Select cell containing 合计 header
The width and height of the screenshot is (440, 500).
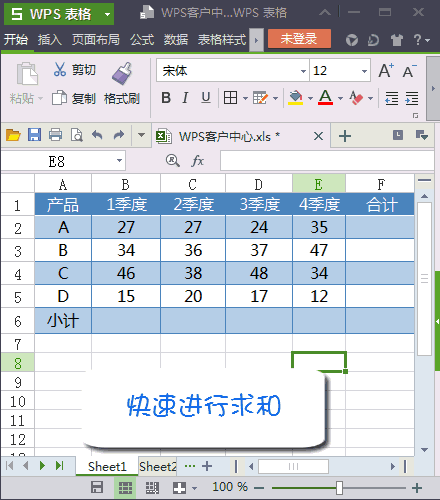pyautogui.click(x=380, y=204)
